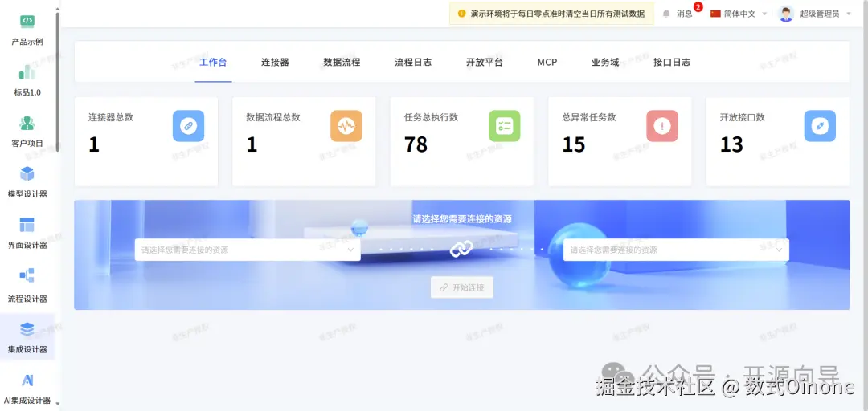Image resolution: width=868 pixels, height=411 pixels.
Task: Click the 连接器总数 label
Action: pyautogui.click(x=111, y=117)
